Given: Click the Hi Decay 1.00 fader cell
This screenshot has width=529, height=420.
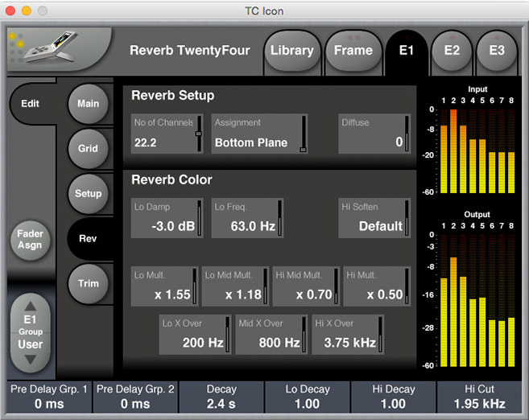Looking at the screenshot, I should point(394,397).
